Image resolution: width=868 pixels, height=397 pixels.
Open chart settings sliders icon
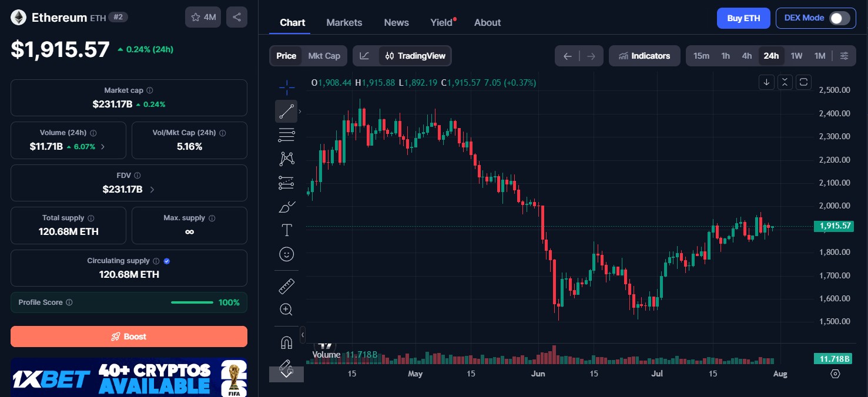844,56
